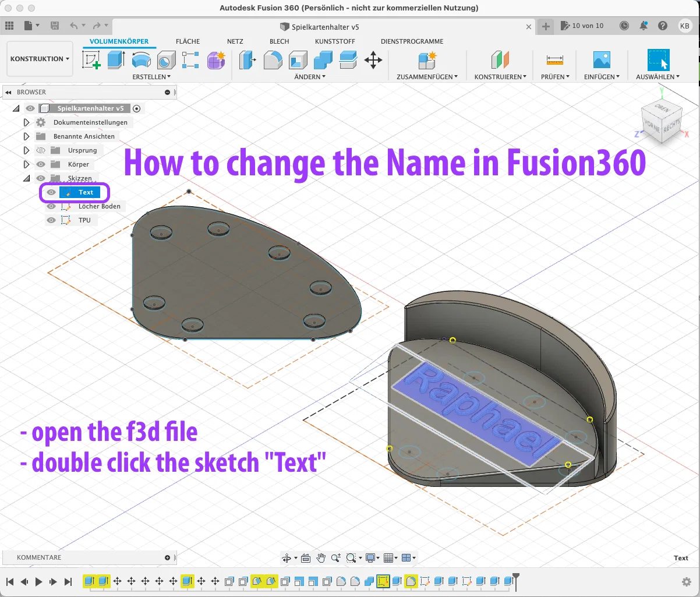Viewport: 700px width, 597px height.
Task: Open the EINFÜGEN dropdown
Action: point(602,77)
